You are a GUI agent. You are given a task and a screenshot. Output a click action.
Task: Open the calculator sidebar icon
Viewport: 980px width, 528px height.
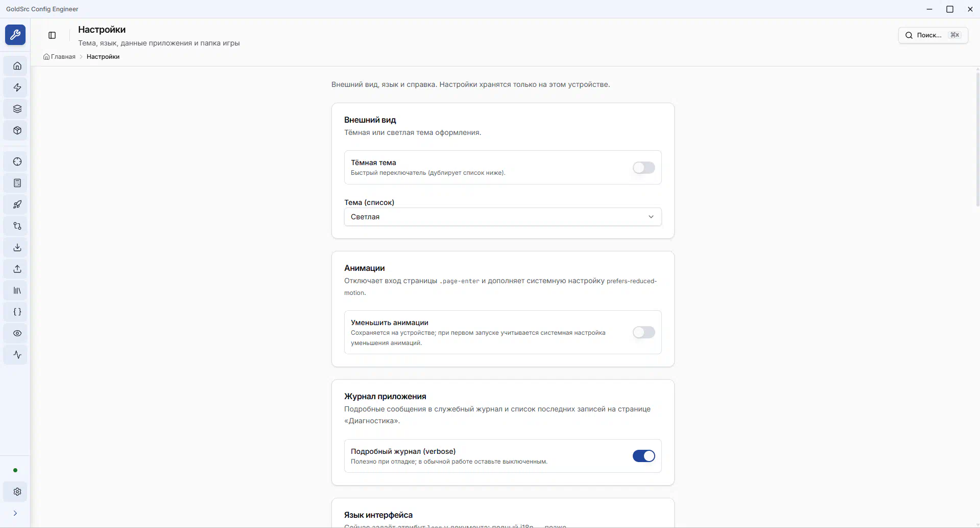click(x=17, y=183)
